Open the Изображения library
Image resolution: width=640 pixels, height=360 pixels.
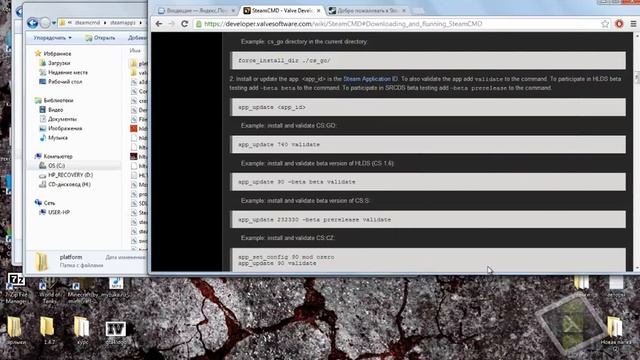click(x=65, y=129)
